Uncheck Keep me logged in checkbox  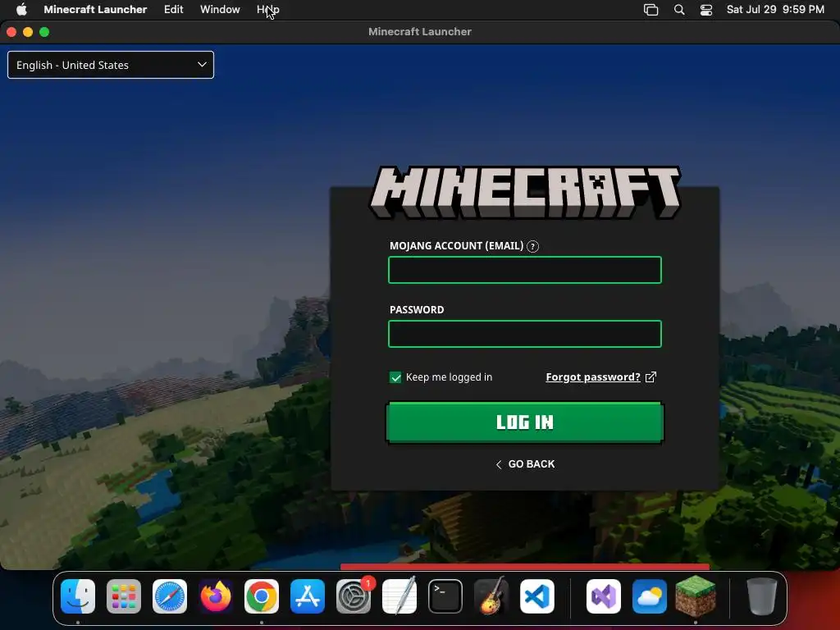pos(395,377)
